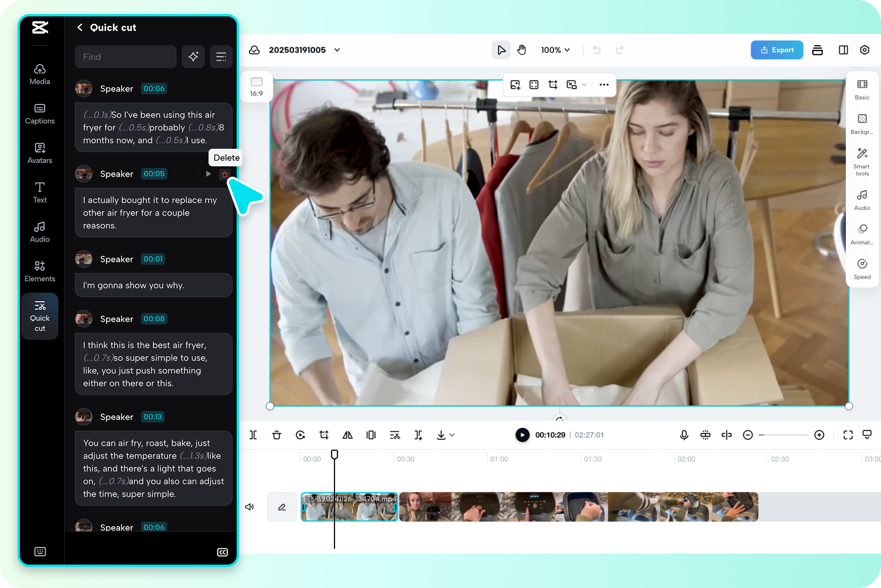Click the quick cut scissors icon in timeline toolbar
This screenshot has height=588, width=881.
pos(395,435)
